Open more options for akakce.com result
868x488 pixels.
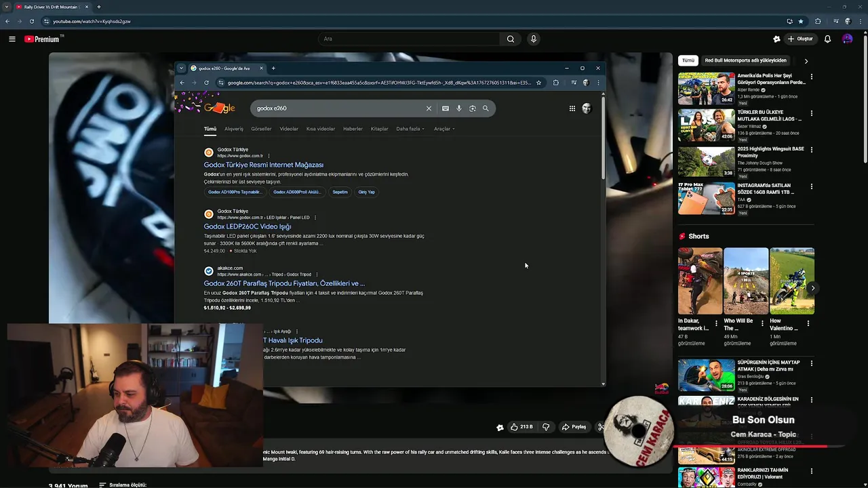click(317, 274)
